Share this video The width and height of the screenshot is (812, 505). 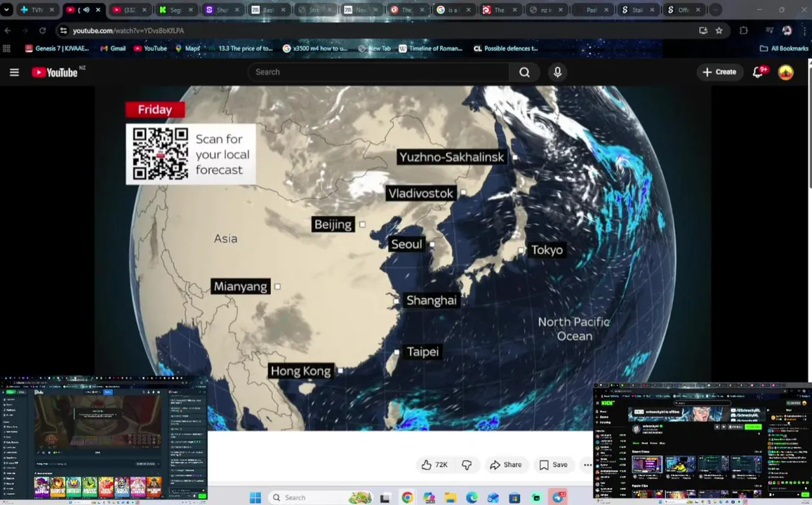click(505, 464)
